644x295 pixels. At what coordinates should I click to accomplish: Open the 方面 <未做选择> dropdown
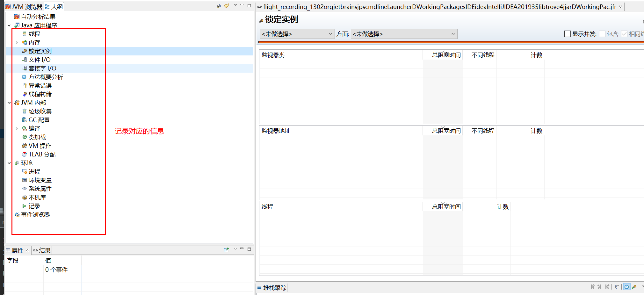tap(404, 34)
